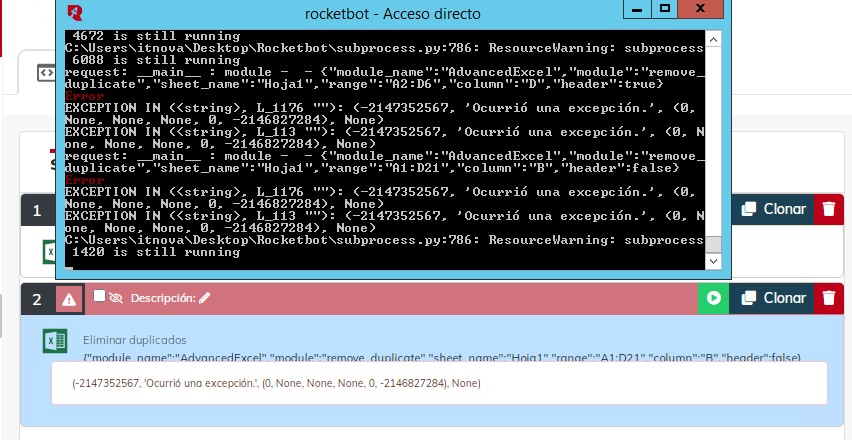
Task: Select the Eliminar duplicados command label
Action: pos(134,340)
